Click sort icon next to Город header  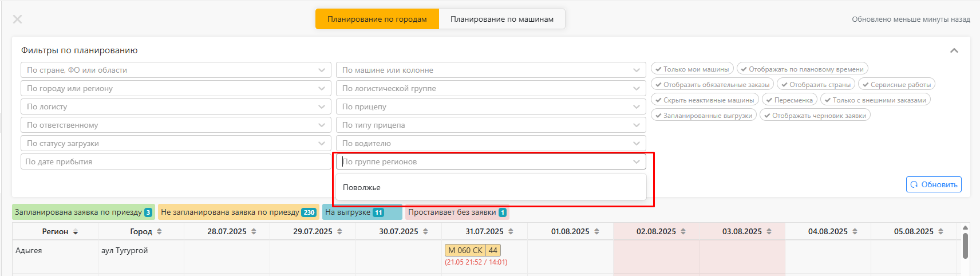click(159, 232)
